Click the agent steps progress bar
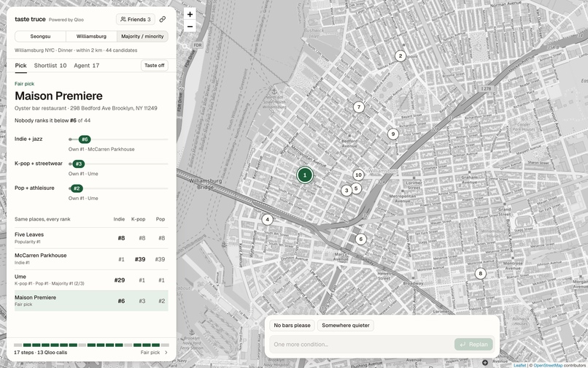This screenshot has width=588, height=368. coord(91,345)
